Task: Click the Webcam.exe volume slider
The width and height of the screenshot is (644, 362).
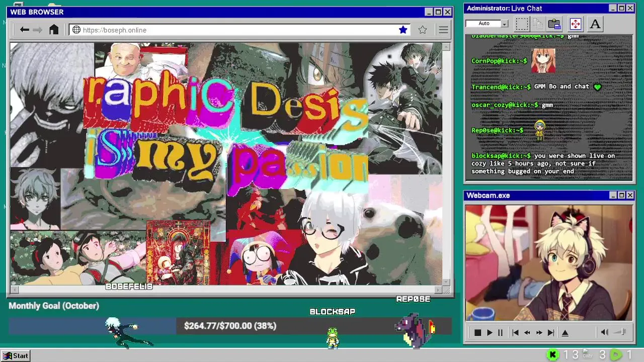Action: (x=620, y=332)
